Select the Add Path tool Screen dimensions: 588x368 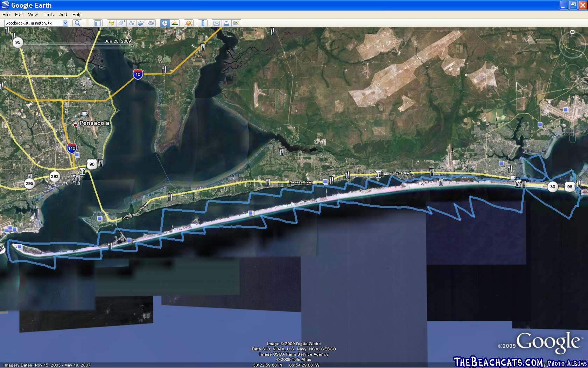(x=131, y=23)
